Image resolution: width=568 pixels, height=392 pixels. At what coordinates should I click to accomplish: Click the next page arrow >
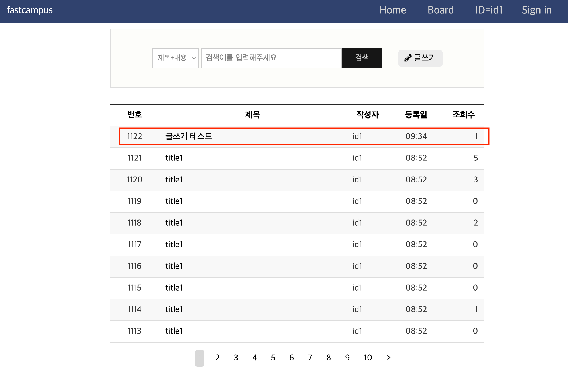pyautogui.click(x=389, y=358)
